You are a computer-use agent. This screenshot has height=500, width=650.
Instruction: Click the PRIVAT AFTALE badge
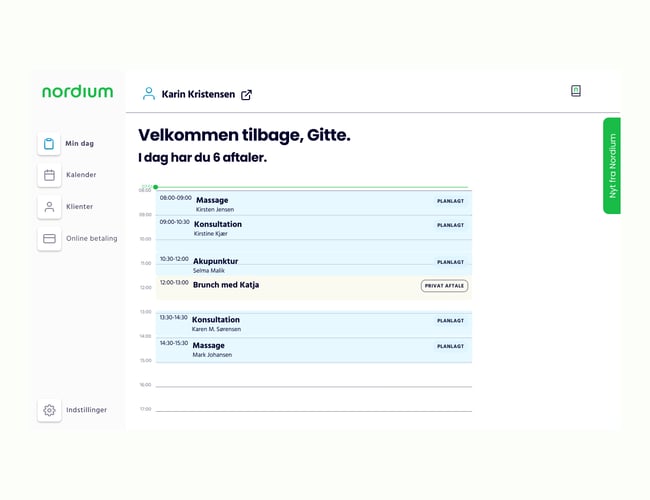click(444, 286)
